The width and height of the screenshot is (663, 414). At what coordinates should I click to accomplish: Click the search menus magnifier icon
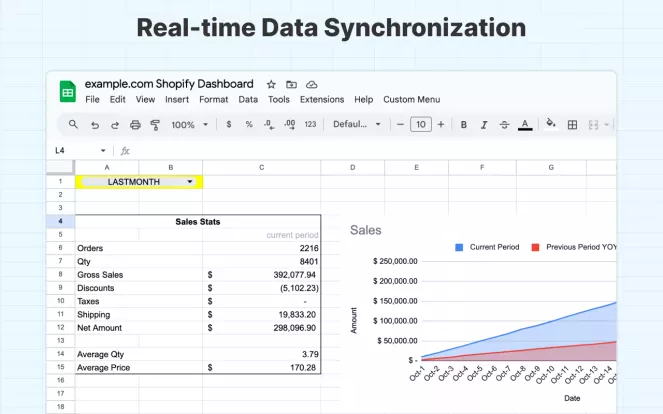pyautogui.click(x=73, y=124)
